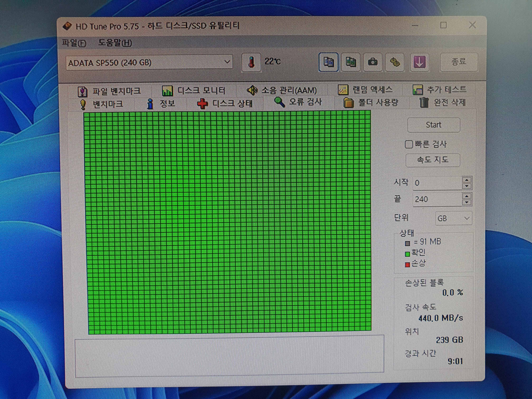Screen dimensions: 532x399
Task: Open the 도움말(H) menu
Action: point(115,43)
